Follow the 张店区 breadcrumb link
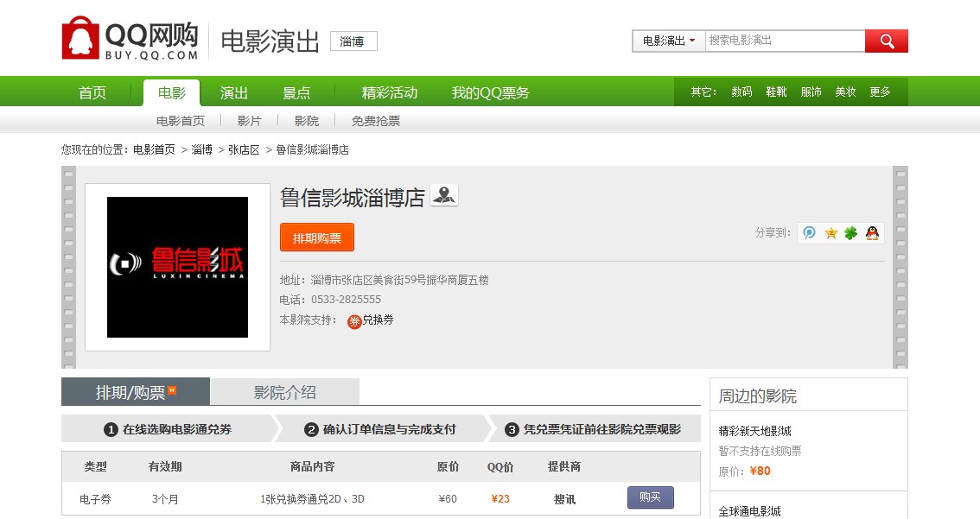Screen dimensions: 980x519 coord(244,150)
